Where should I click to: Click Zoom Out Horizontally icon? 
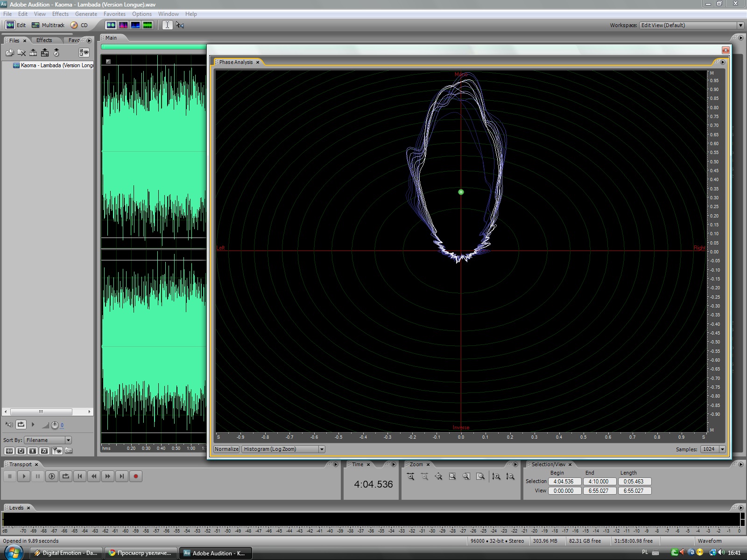(424, 476)
